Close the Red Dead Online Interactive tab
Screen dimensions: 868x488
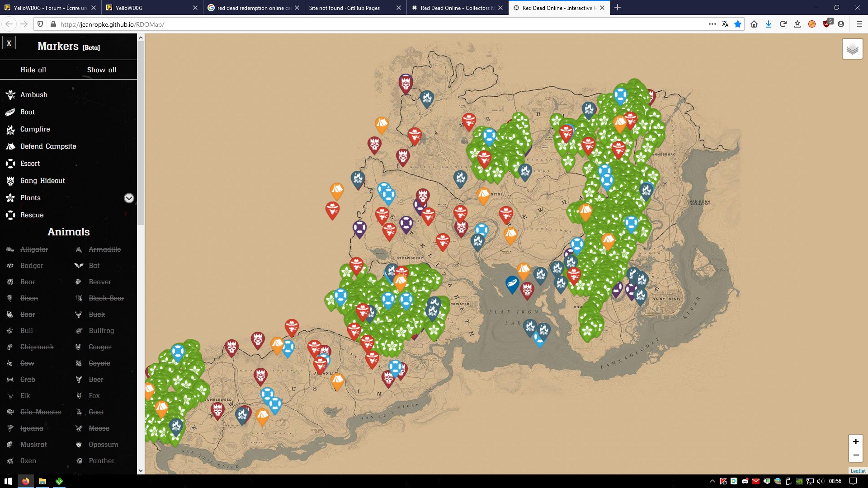[602, 8]
